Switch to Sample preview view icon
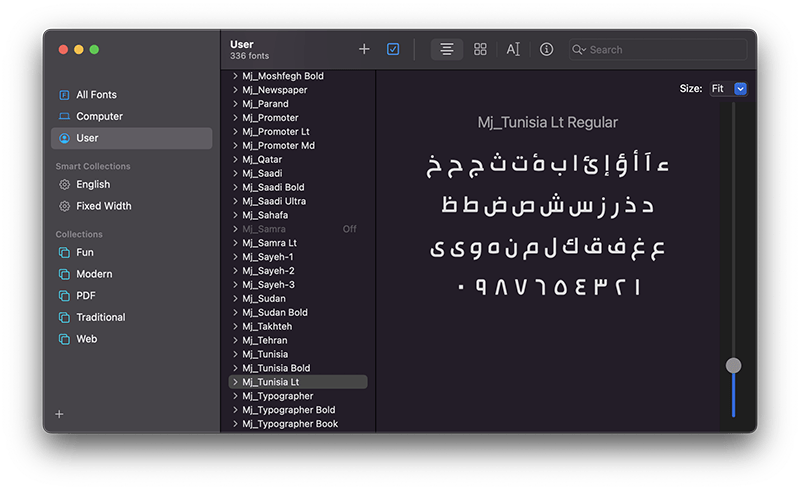The width and height of the screenshot is (800, 490). click(x=446, y=49)
